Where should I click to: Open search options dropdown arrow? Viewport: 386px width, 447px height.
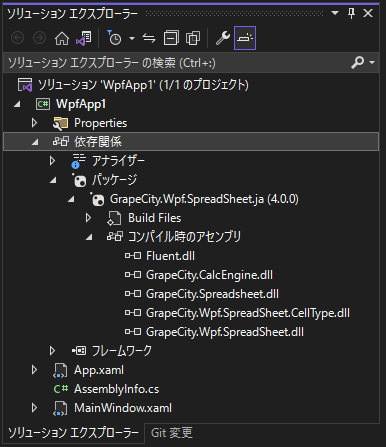(x=372, y=62)
